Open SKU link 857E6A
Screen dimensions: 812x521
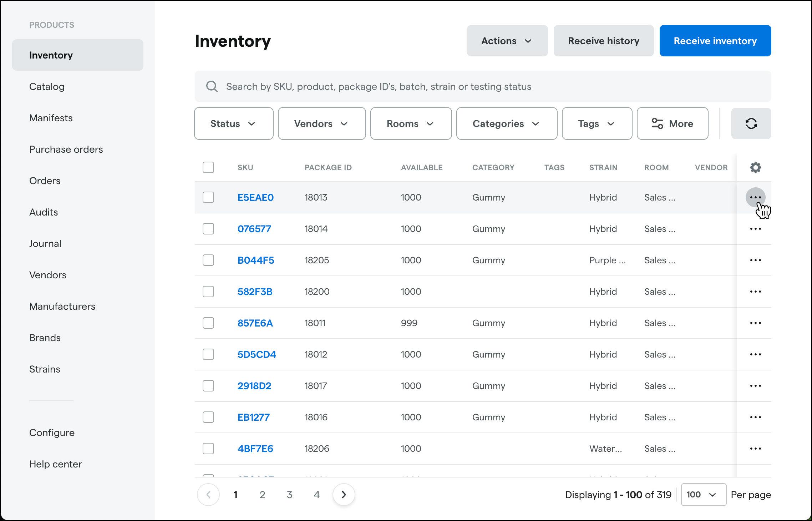(255, 323)
